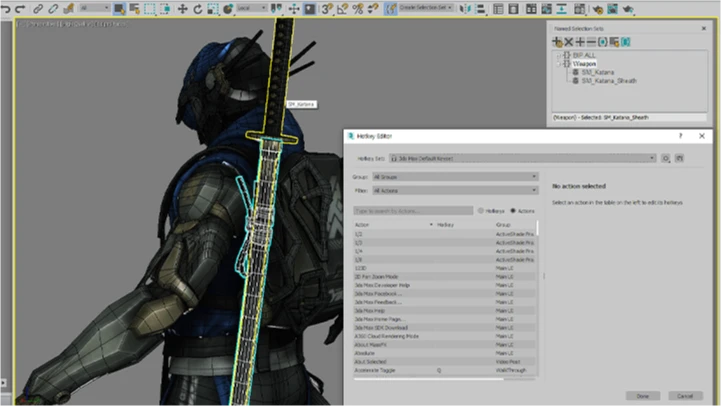Click the Align tool icon
Screen dimensions: 721x406
(x=481, y=8)
